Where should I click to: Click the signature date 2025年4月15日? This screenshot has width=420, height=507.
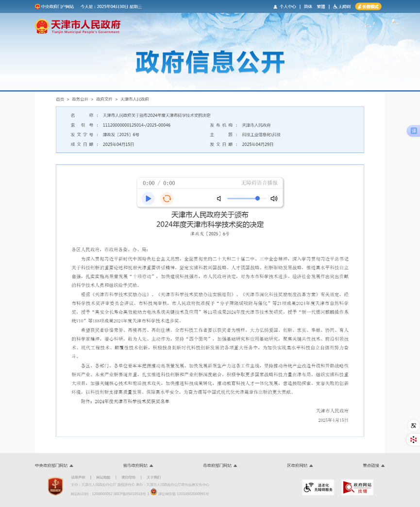(x=333, y=420)
